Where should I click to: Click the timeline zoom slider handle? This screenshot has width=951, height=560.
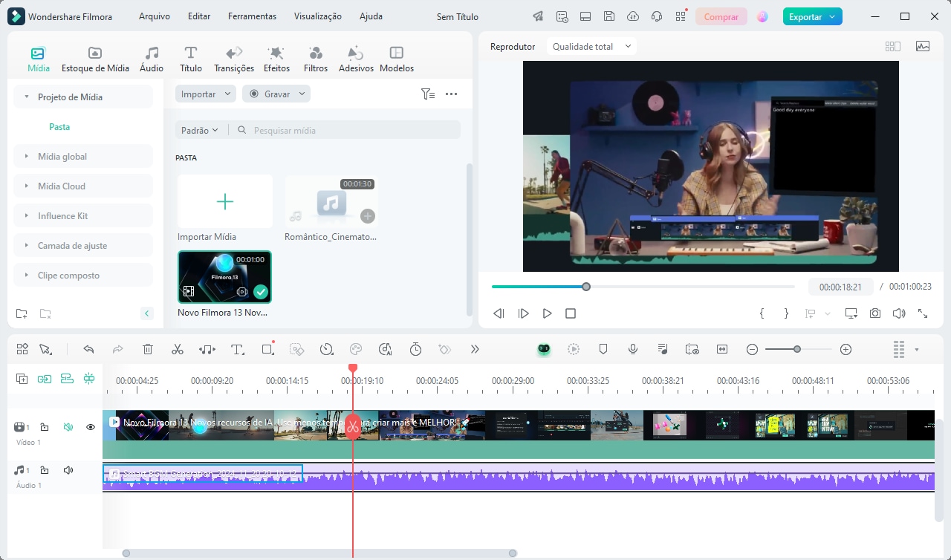pyautogui.click(x=797, y=349)
